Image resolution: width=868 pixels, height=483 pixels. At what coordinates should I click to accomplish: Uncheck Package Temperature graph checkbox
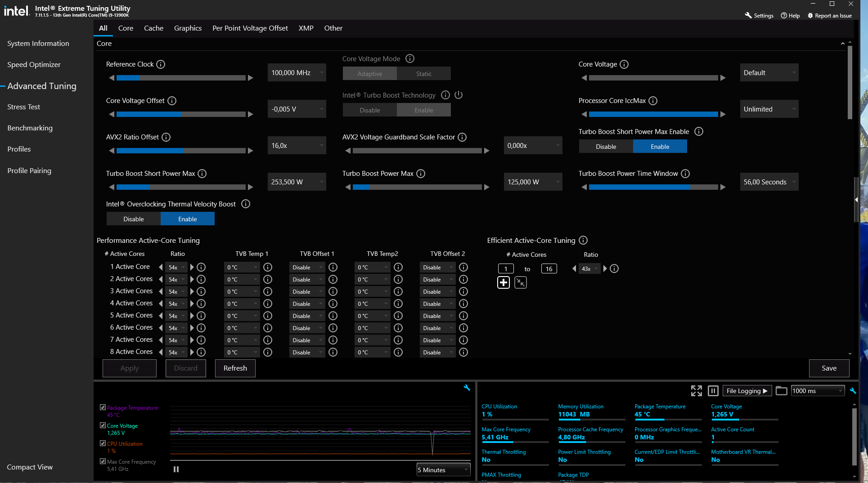click(x=103, y=407)
